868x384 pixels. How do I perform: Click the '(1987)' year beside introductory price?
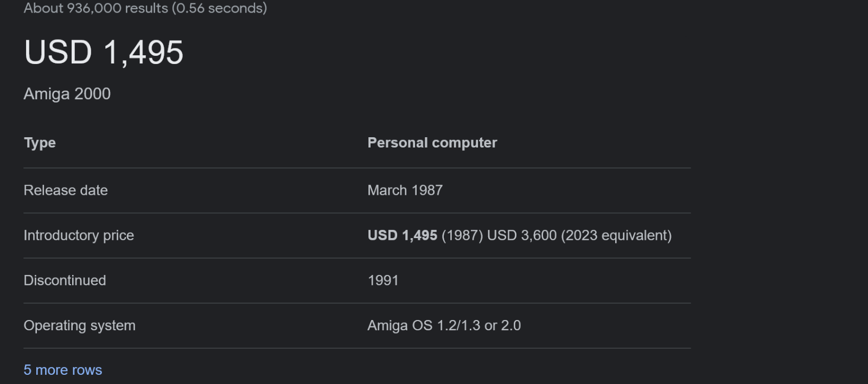(x=462, y=235)
